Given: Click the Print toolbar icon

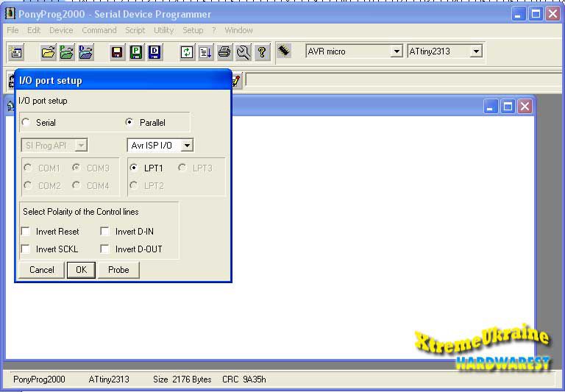Looking at the screenshot, I should [224, 52].
